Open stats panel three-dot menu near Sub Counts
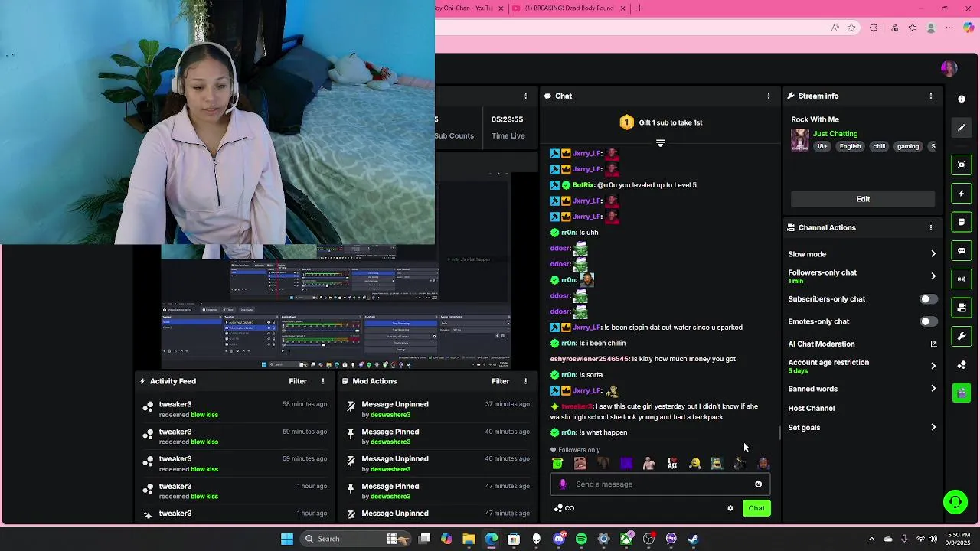The image size is (980, 551). coord(525,96)
